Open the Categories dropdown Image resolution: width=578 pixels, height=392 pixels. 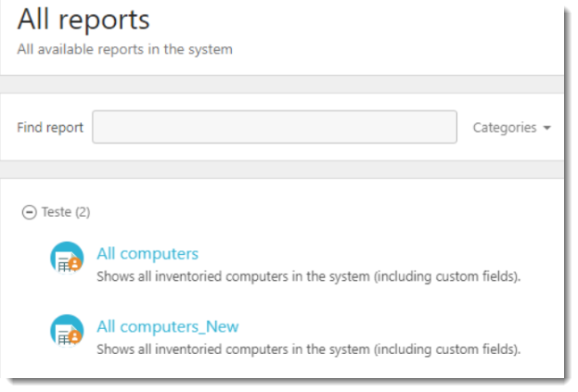tap(511, 128)
